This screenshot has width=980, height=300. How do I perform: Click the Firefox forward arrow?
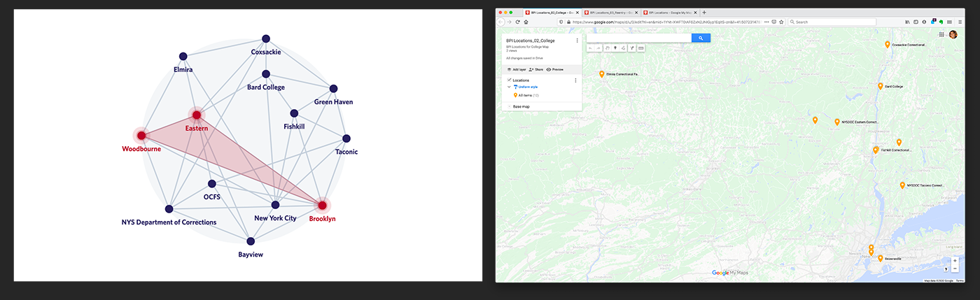click(509, 22)
